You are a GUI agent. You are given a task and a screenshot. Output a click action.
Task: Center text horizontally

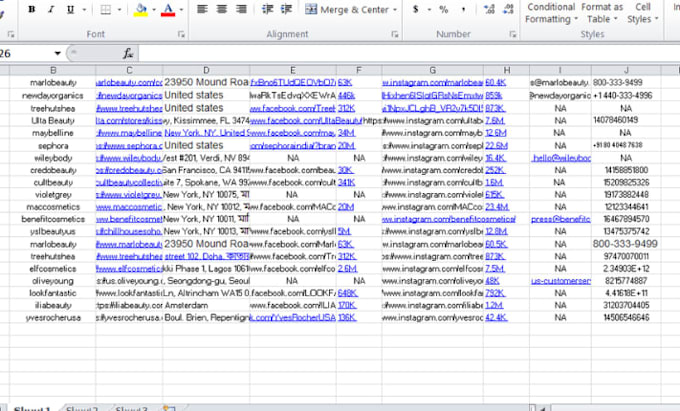click(222, 9)
